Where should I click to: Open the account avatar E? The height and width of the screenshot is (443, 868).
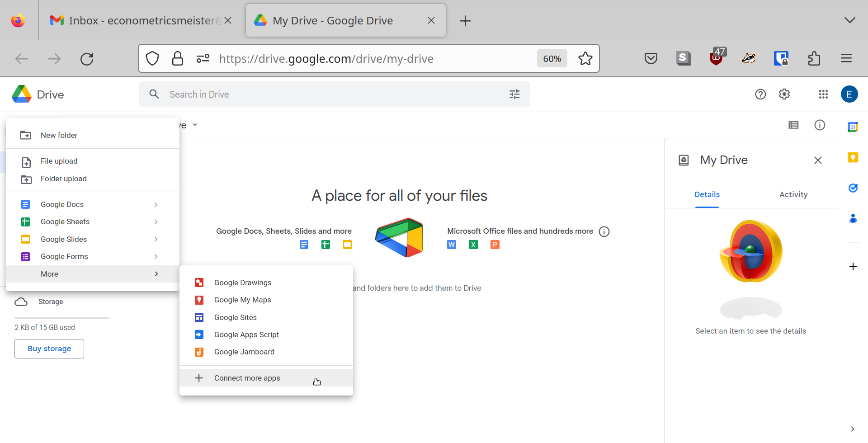[x=849, y=94]
